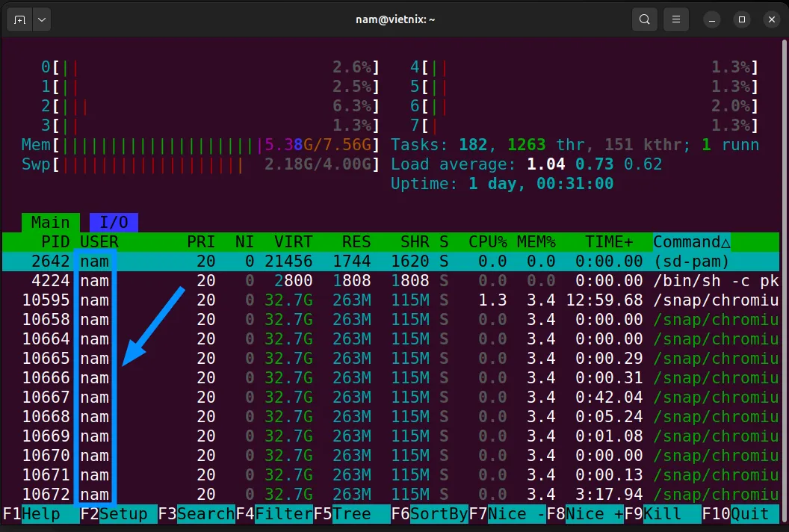Image resolution: width=789 pixels, height=532 pixels.
Task: Switch to the I/O tab
Action: pyautogui.click(x=114, y=223)
